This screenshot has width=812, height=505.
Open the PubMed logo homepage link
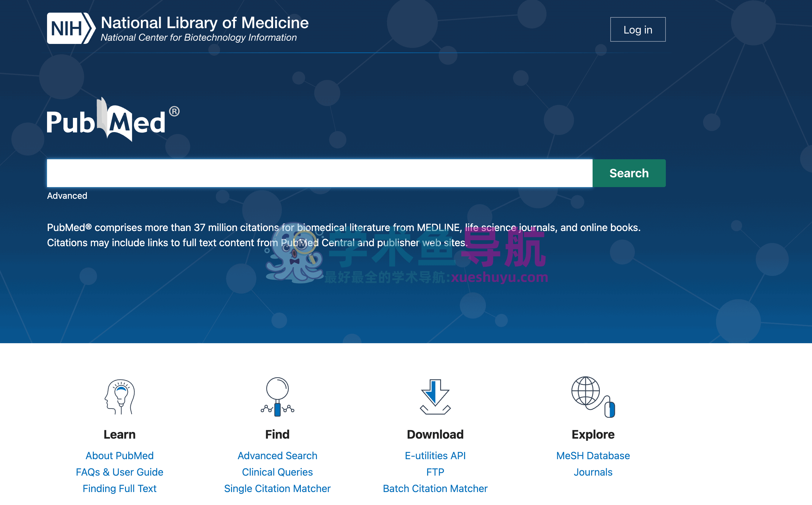(x=113, y=119)
